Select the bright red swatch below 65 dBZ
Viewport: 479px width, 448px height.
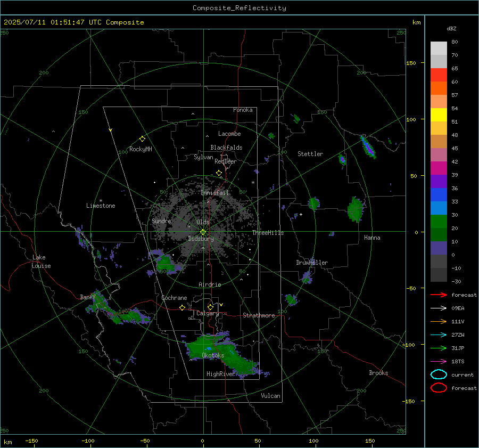[x=439, y=75]
